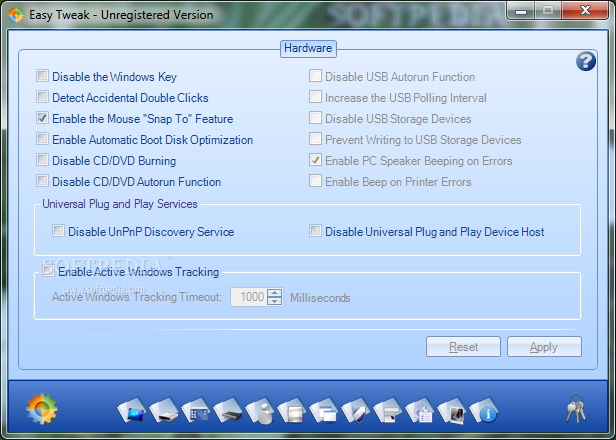Screen dimensions: 616x440
Task: Check Disable CD/DVD Burning
Action: click(x=42, y=160)
